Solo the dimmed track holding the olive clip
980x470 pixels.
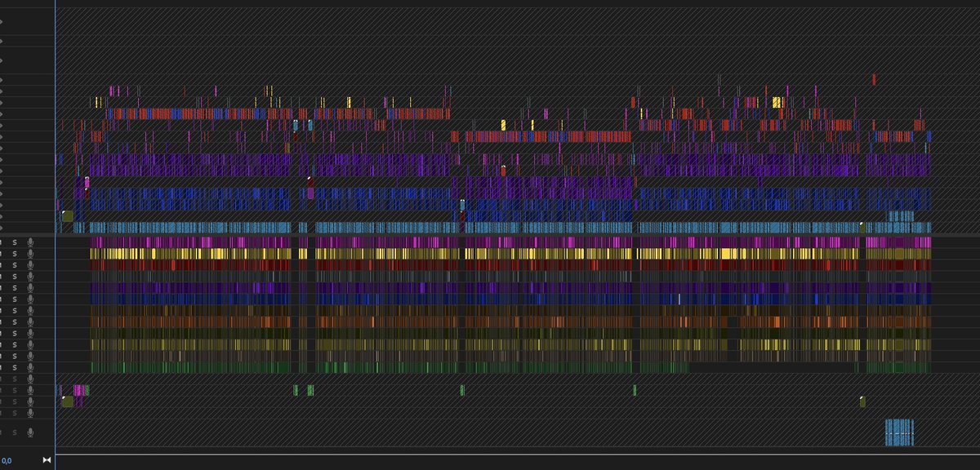(15, 401)
